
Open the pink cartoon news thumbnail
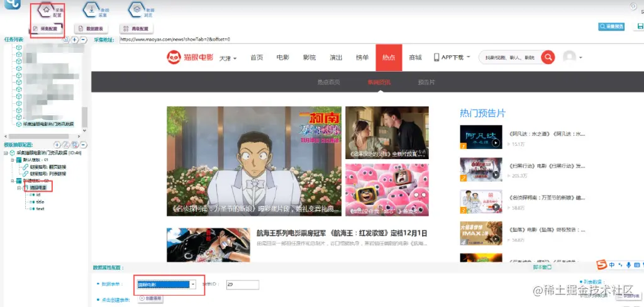(387, 190)
